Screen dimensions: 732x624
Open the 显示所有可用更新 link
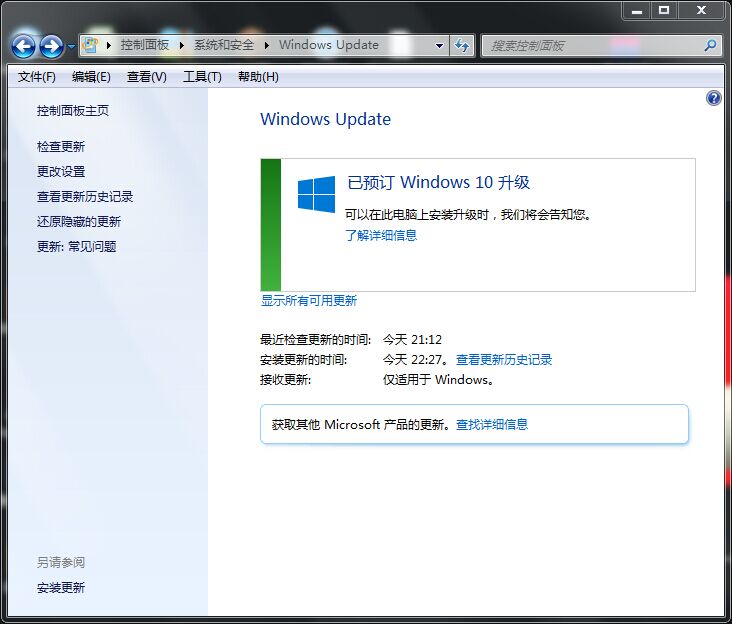(309, 301)
